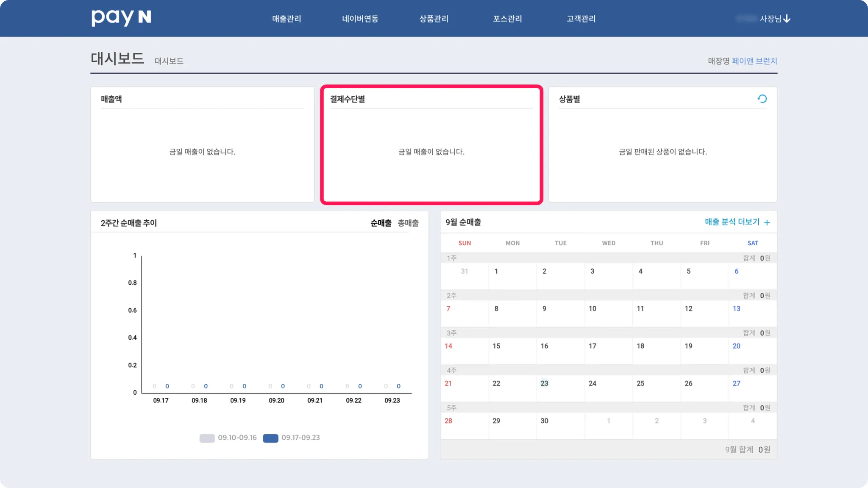Select calendar date 15
The height and width of the screenshot is (488, 868).
click(x=496, y=346)
